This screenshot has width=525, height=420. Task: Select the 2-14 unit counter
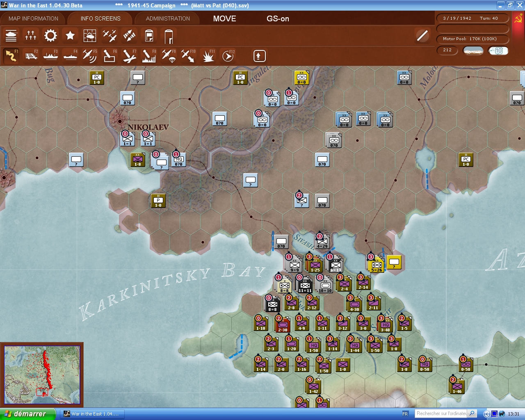coord(363,282)
